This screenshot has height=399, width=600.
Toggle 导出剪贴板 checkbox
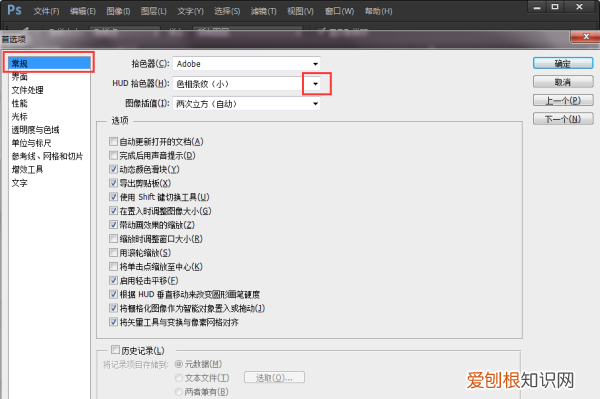click(x=113, y=183)
